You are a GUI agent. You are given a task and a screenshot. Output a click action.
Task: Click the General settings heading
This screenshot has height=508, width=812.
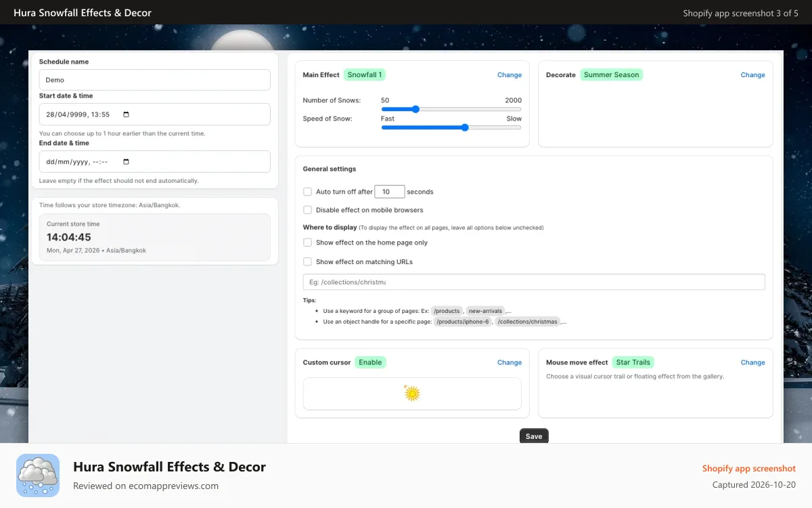(330, 169)
